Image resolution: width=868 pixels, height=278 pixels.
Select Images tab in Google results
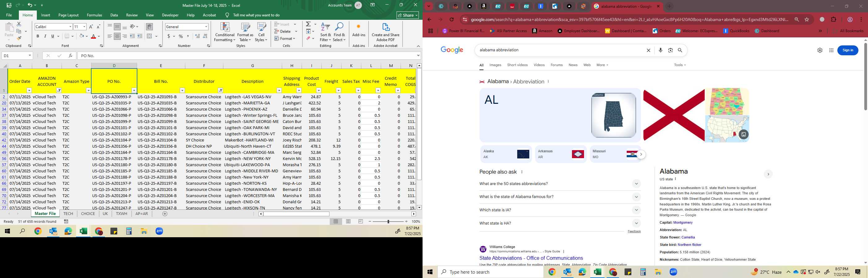tap(495, 65)
